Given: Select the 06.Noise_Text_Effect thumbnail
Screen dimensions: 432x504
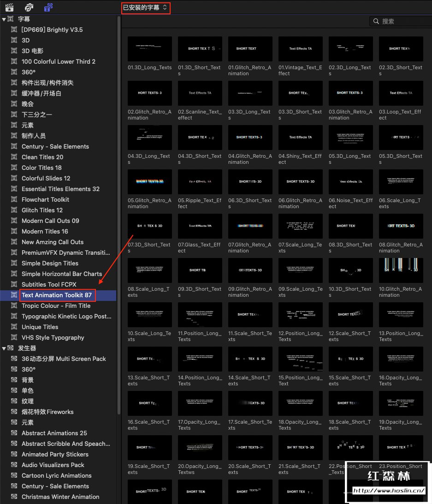Looking at the screenshot, I should coord(351,181).
